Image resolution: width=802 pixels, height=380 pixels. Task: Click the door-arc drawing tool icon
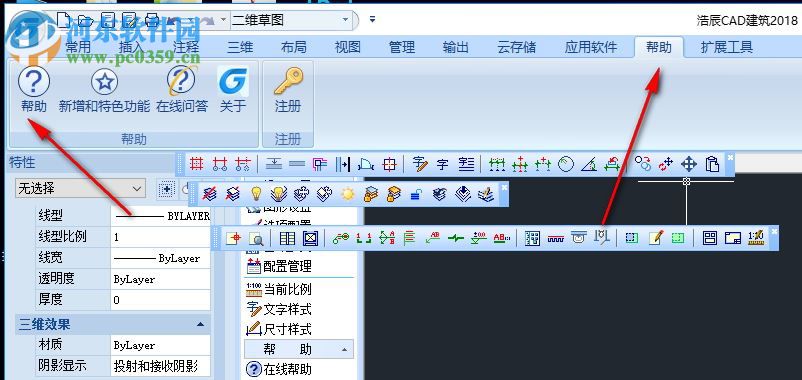[x=366, y=165]
